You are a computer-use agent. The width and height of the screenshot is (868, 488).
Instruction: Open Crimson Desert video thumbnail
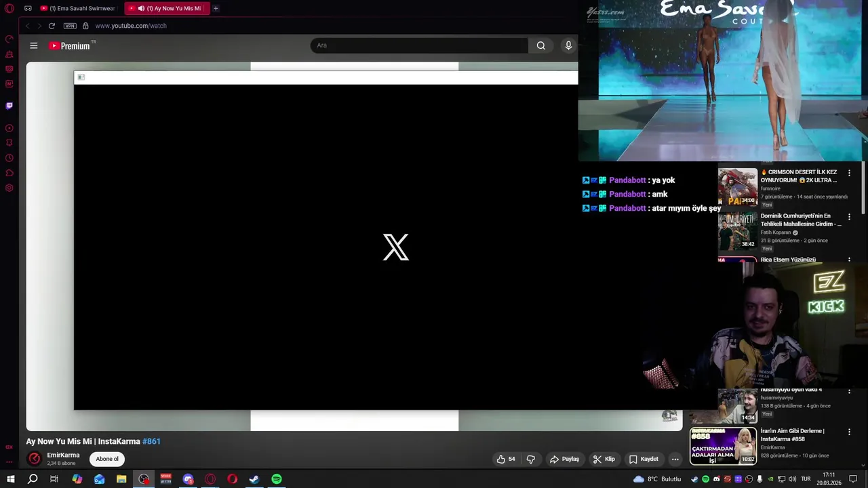tap(738, 187)
